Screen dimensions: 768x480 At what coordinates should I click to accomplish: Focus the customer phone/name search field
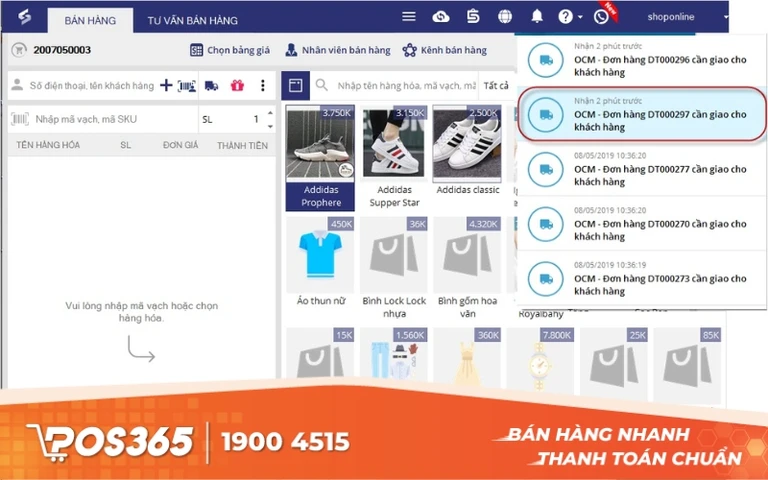tap(92, 86)
